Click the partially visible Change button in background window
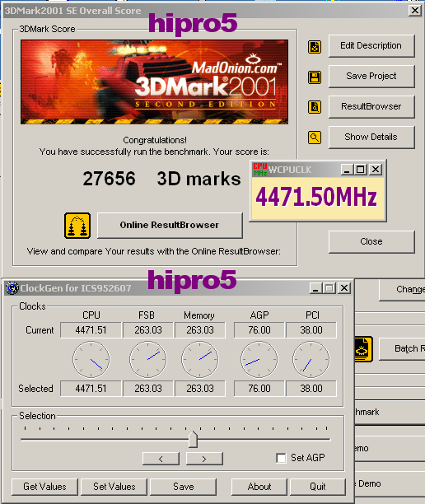425x504 pixels. (x=403, y=290)
